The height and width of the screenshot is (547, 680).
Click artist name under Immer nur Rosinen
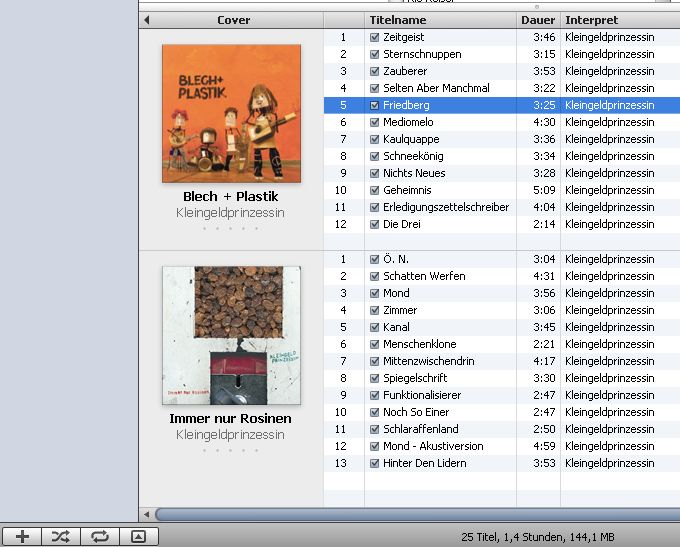[x=230, y=435]
